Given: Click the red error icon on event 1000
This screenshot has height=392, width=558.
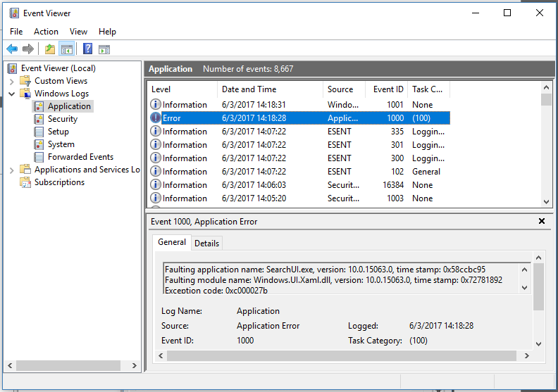Looking at the screenshot, I should click(x=156, y=118).
